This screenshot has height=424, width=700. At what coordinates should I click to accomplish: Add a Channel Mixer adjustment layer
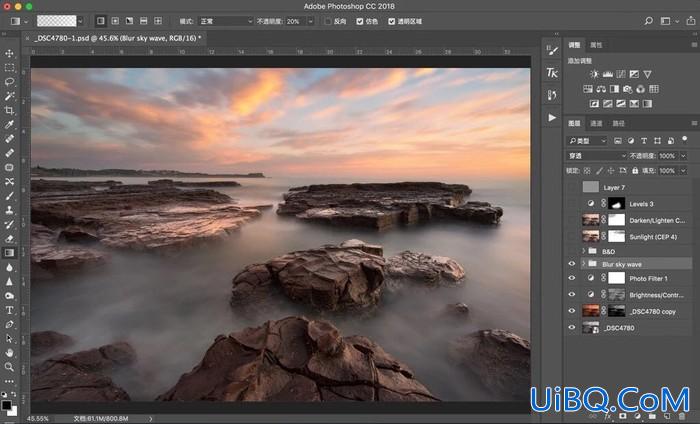[641, 89]
